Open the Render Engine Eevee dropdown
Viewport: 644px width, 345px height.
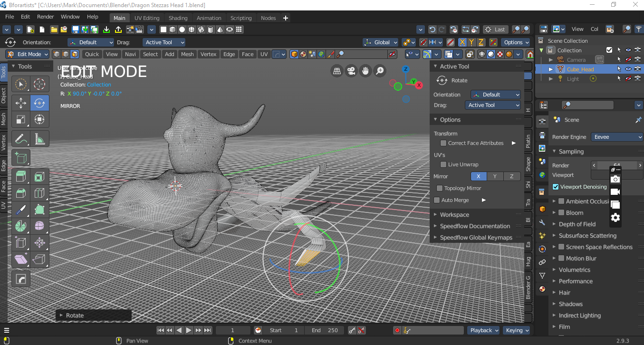[x=617, y=137]
